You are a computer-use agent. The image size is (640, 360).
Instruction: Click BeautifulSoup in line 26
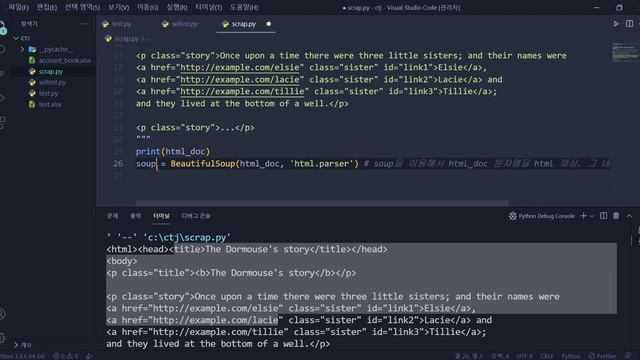(x=203, y=164)
